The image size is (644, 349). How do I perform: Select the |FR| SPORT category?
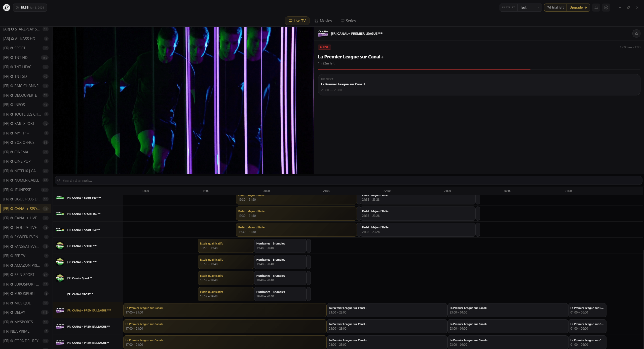[26, 48]
